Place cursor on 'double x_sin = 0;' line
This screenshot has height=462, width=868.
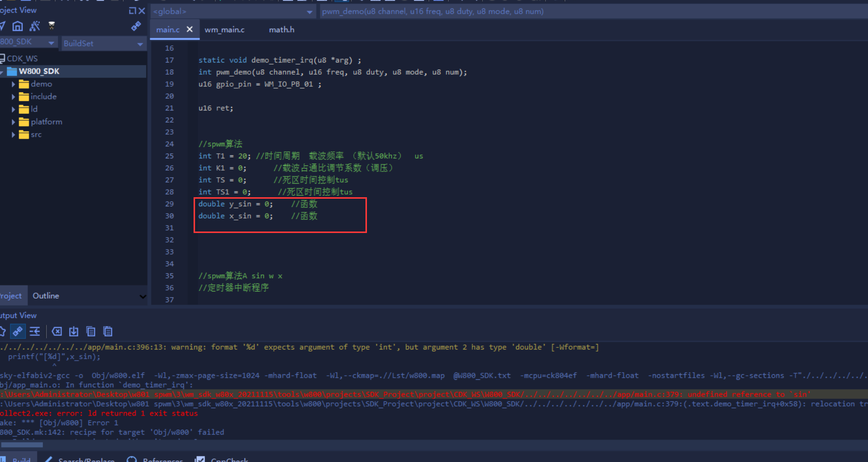coord(235,216)
